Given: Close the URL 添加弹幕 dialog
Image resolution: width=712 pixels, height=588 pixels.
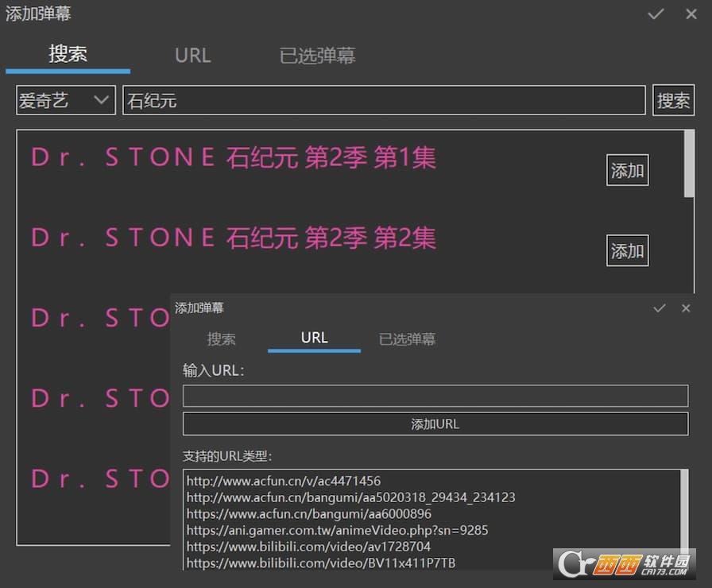Looking at the screenshot, I should coord(686,308).
